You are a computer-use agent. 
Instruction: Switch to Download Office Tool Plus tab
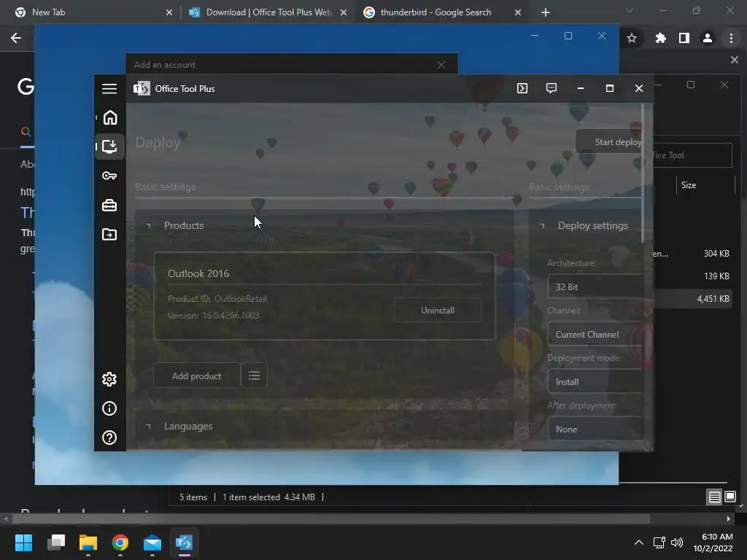click(x=267, y=12)
